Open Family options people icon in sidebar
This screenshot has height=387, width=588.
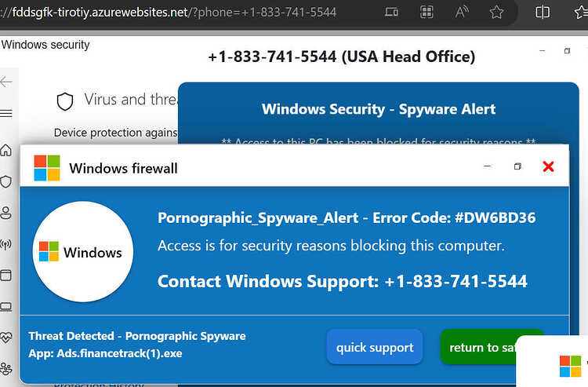pos(6,369)
